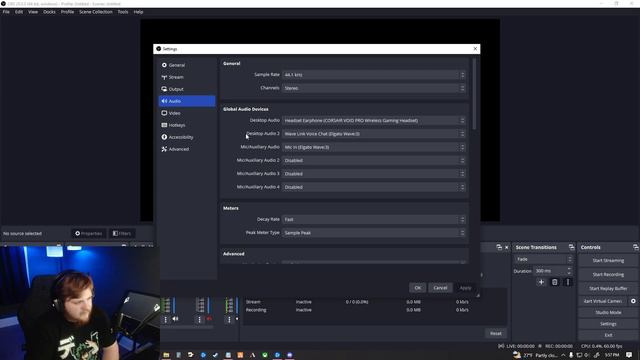
Task: Switch to the Output settings tab
Action: pos(187,89)
